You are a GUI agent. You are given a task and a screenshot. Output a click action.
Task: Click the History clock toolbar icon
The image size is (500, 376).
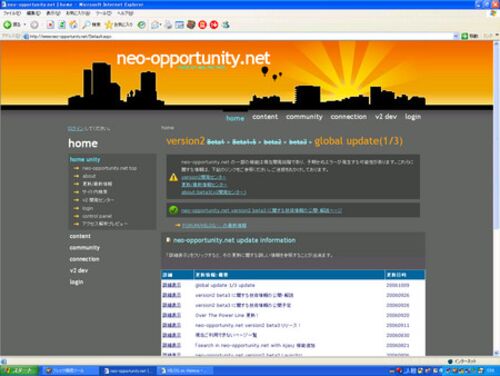[x=142, y=25]
